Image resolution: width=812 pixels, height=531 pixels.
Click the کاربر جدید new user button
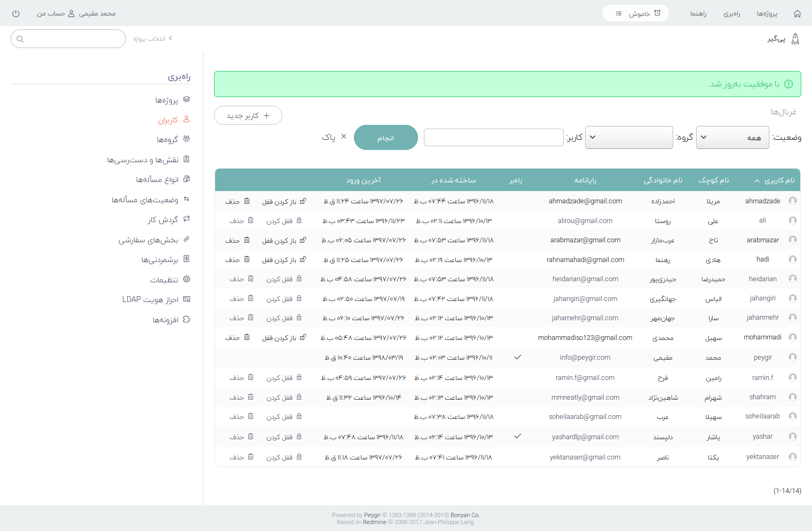[x=248, y=115]
